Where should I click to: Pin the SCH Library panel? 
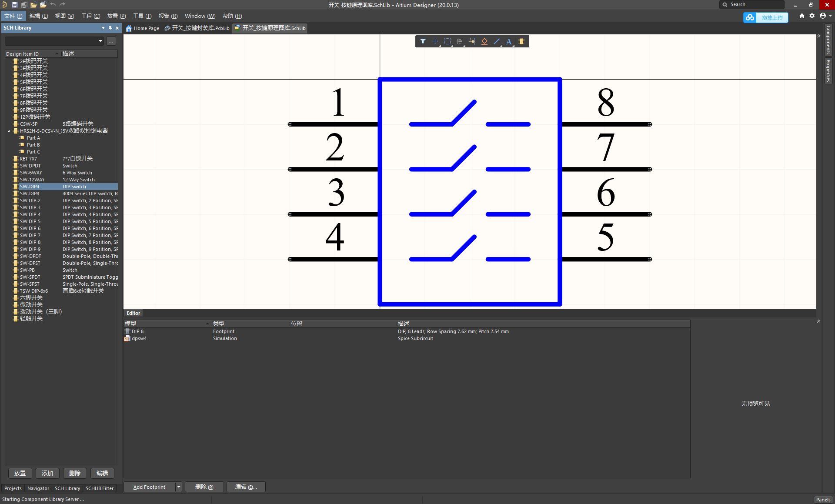(x=110, y=28)
